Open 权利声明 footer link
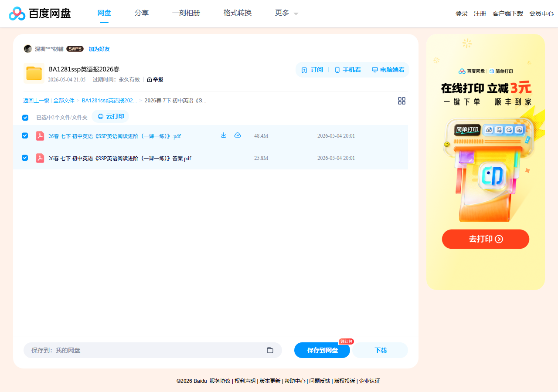The width and height of the screenshot is (558, 392). [x=245, y=381]
